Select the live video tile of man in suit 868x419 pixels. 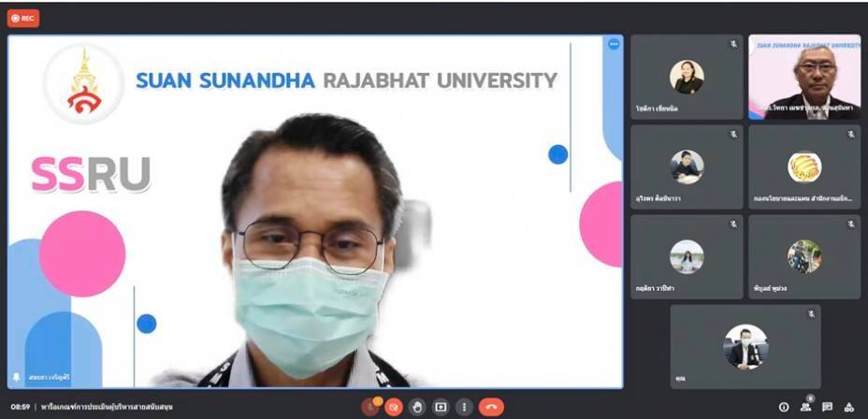(x=803, y=77)
